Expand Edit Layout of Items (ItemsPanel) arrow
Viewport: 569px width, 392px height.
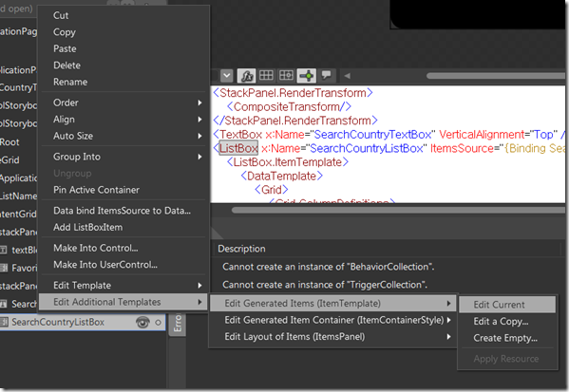point(449,337)
